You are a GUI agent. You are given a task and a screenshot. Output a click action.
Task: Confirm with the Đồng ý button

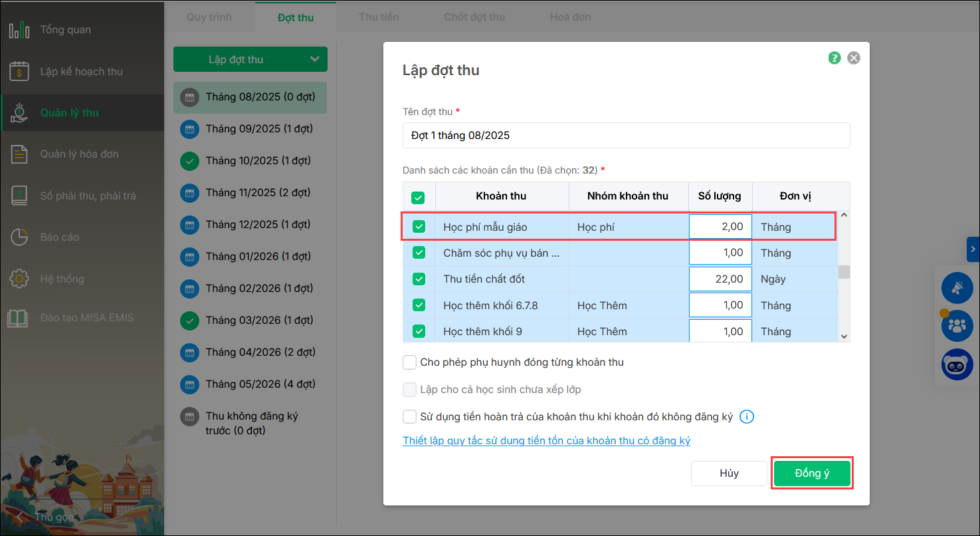coord(812,473)
